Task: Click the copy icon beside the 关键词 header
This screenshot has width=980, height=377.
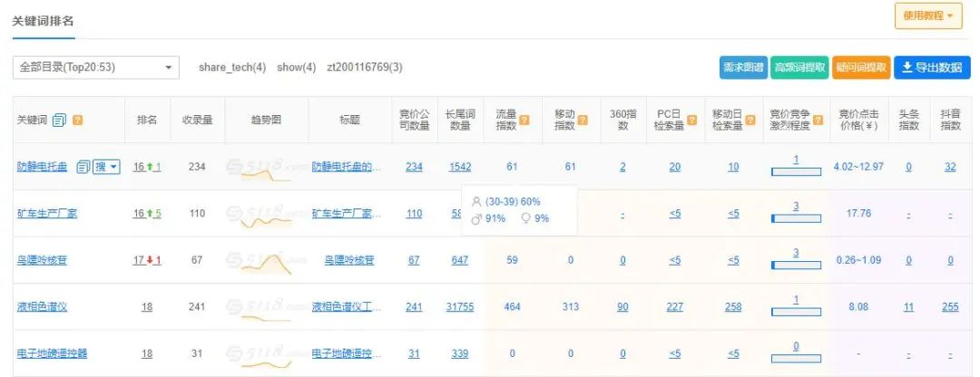Action: coord(59,120)
